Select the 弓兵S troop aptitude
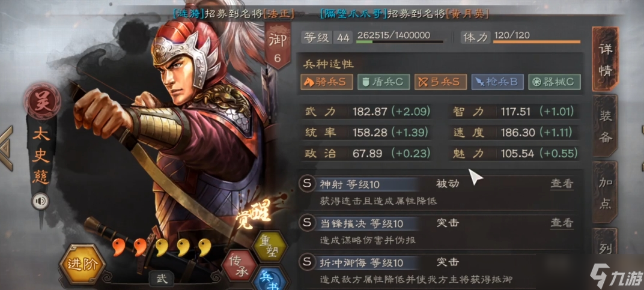This screenshot has height=290, width=644. [x=440, y=82]
